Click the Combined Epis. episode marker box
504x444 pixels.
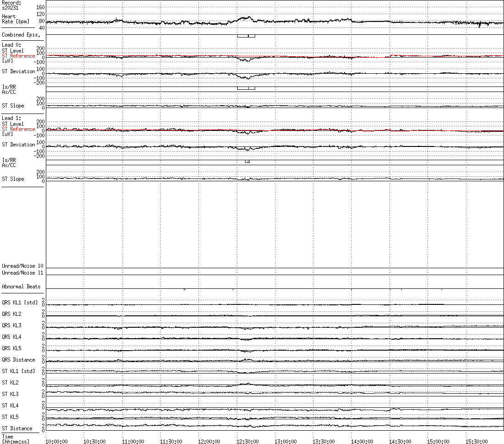pos(246,36)
